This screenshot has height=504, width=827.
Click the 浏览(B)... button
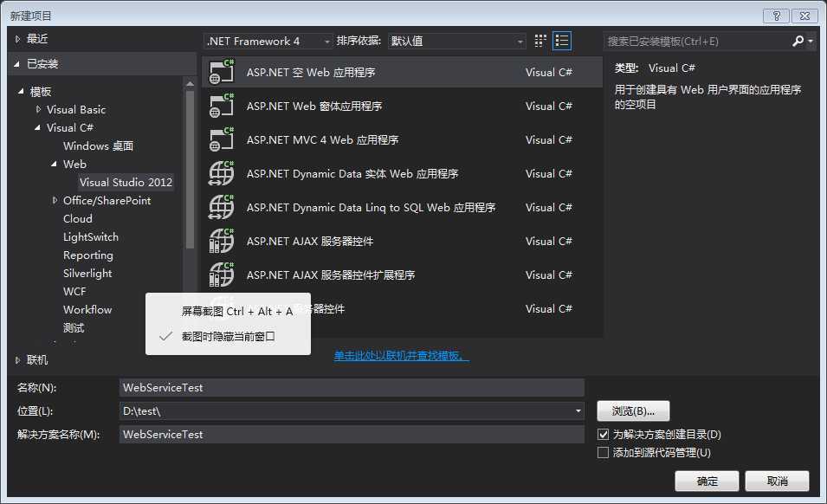click(633, 411)
